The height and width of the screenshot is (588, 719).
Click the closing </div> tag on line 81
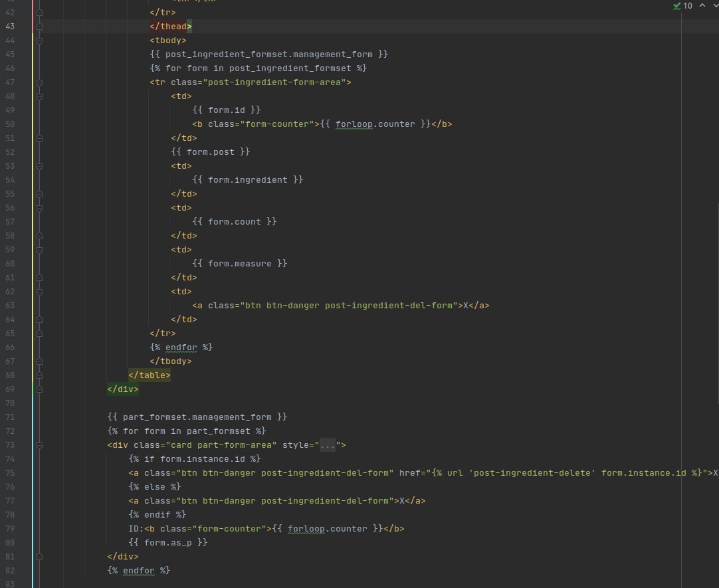(123, 557)
